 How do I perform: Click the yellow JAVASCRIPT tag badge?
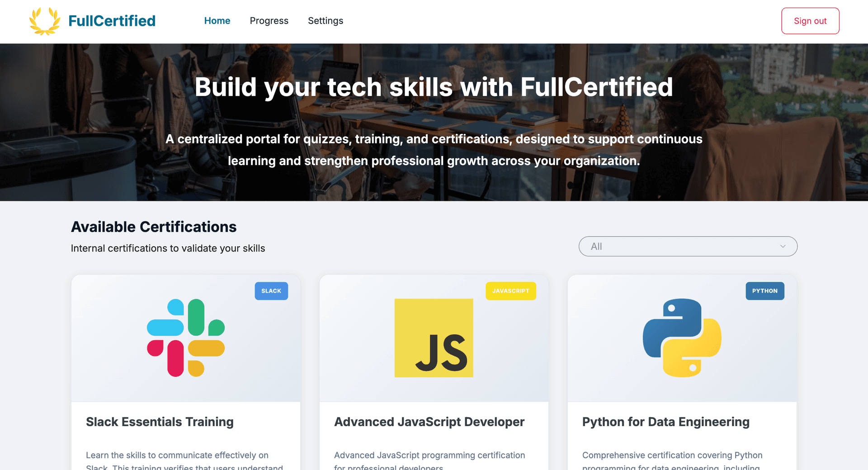pos(510,291)
